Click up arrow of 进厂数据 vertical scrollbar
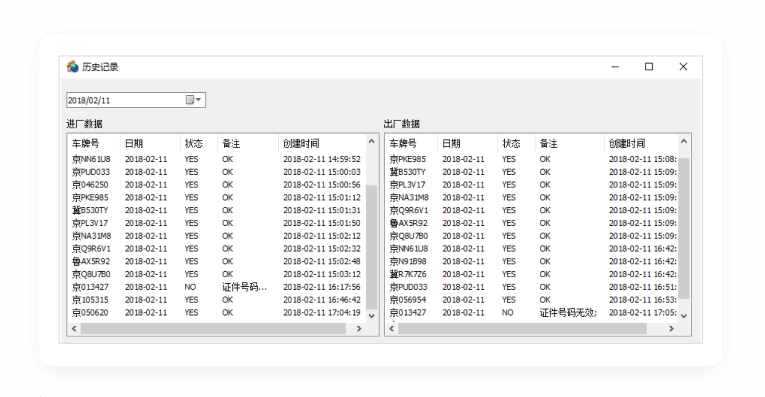Image resolution: width=765 pixels, height=397 pixels. 372,141
